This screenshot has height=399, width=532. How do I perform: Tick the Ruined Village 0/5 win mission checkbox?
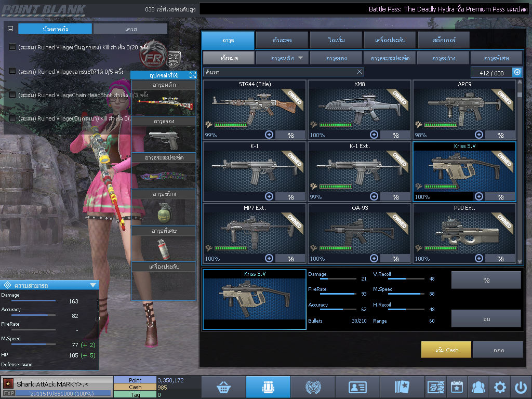coord(12,71)
